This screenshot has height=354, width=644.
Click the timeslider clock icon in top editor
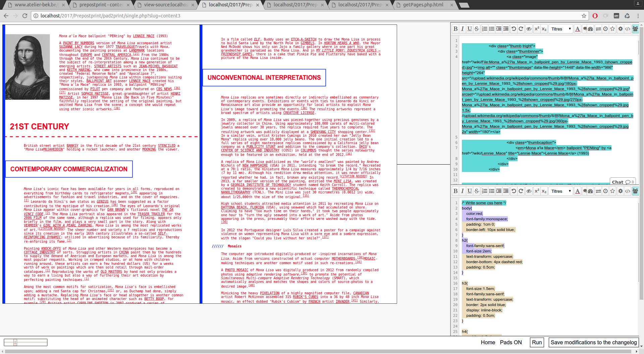point(605,29)
